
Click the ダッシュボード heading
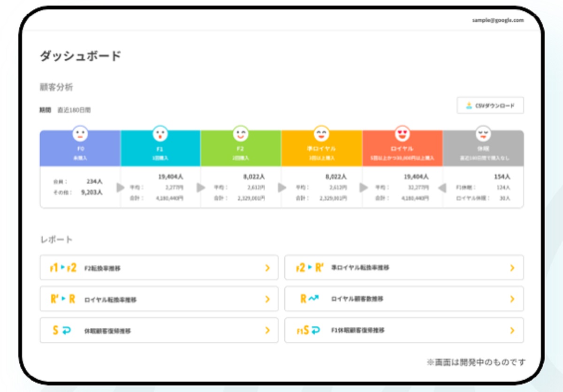[81, 56]
